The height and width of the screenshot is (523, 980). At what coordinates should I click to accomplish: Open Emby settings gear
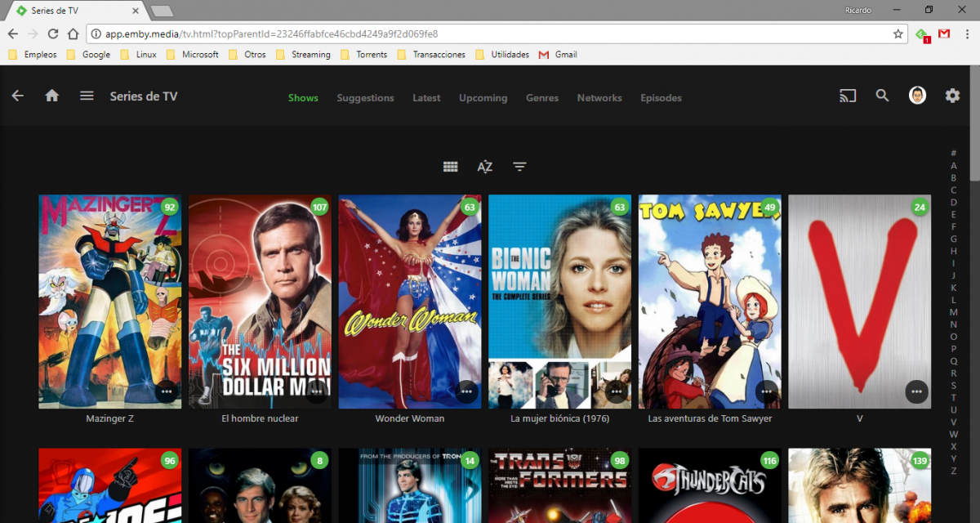(952, 96)
